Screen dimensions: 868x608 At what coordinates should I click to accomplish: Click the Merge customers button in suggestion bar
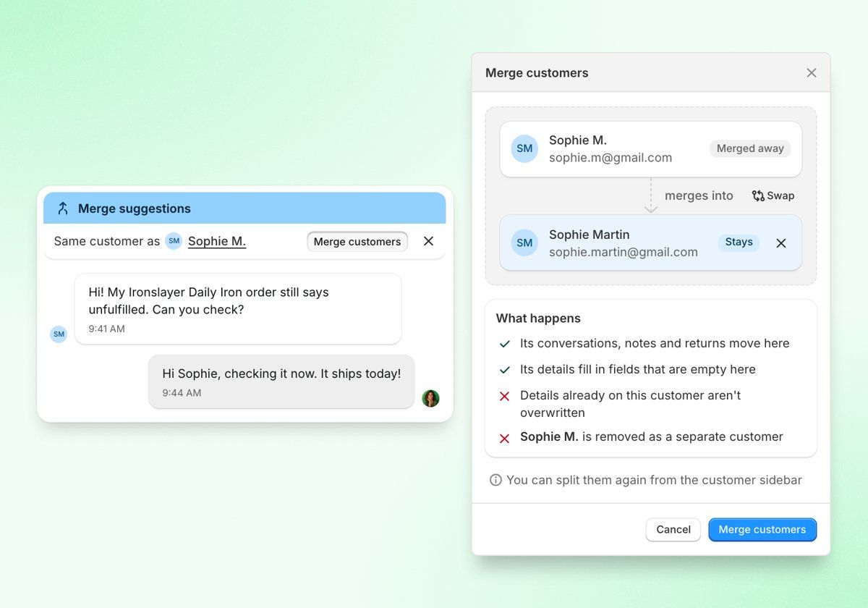coord(357,242)
